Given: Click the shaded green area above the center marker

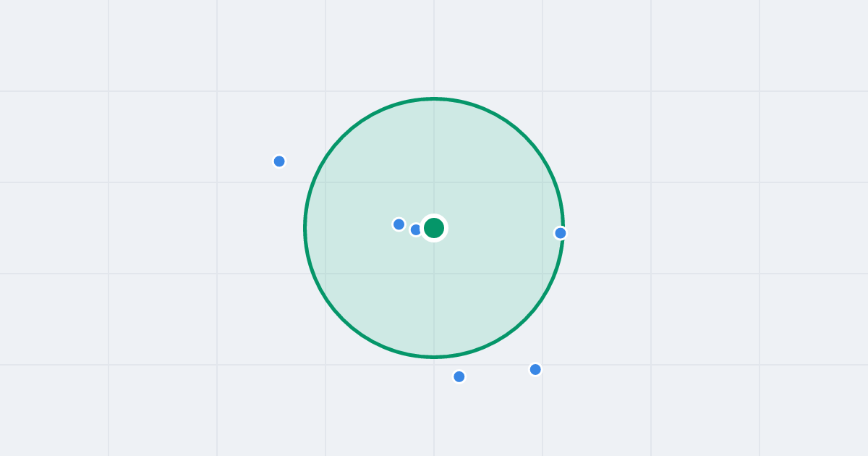Looking at the screenshot, I should coord(434,159).
